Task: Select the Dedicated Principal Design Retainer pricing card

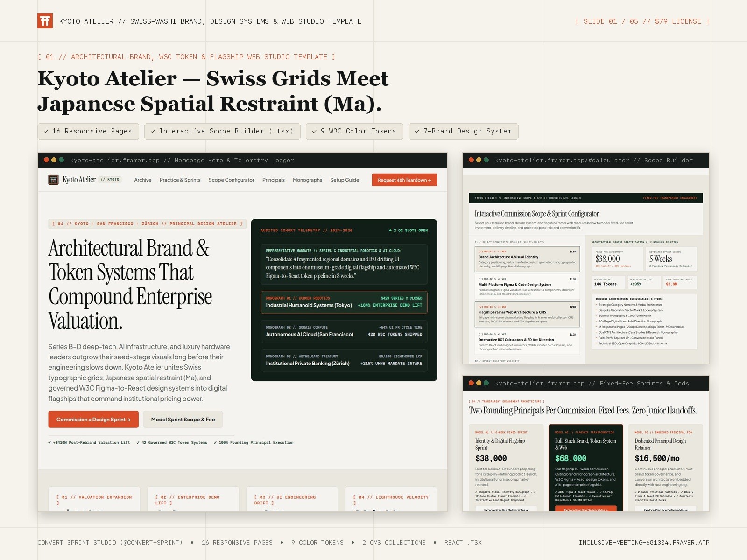Action: (x=665, y=468)
